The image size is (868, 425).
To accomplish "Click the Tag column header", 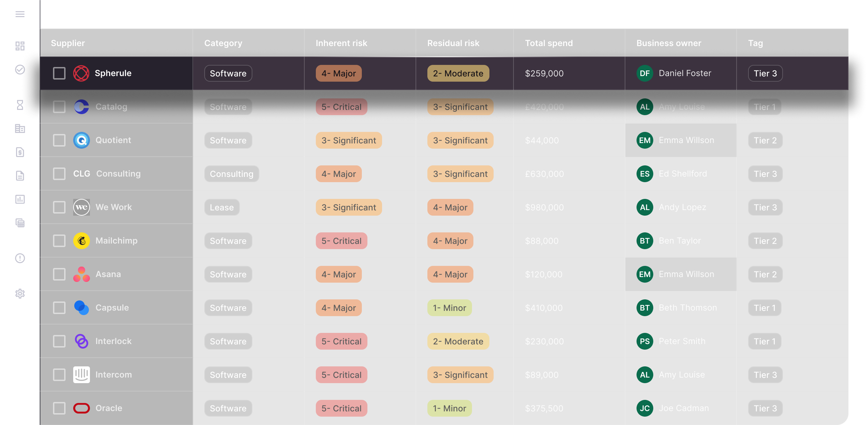I will click(x=755, y=43).
